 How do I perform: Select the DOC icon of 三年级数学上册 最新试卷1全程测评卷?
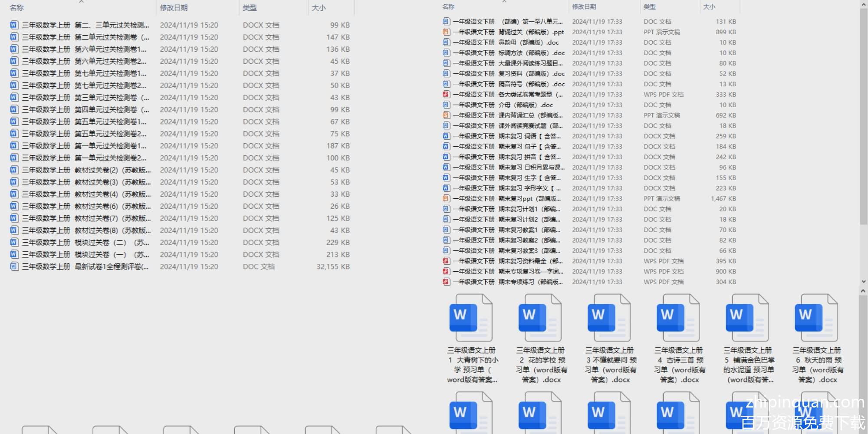pyautogui.click(x=14, y=266)
